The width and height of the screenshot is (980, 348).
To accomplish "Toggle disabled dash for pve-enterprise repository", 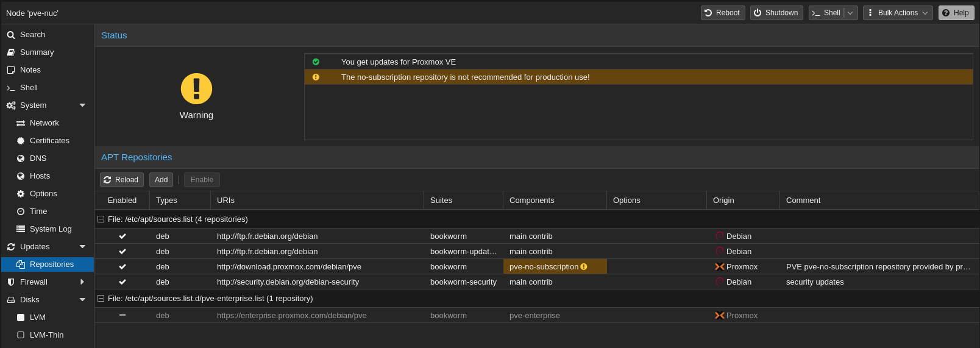I will coord(122,315).
